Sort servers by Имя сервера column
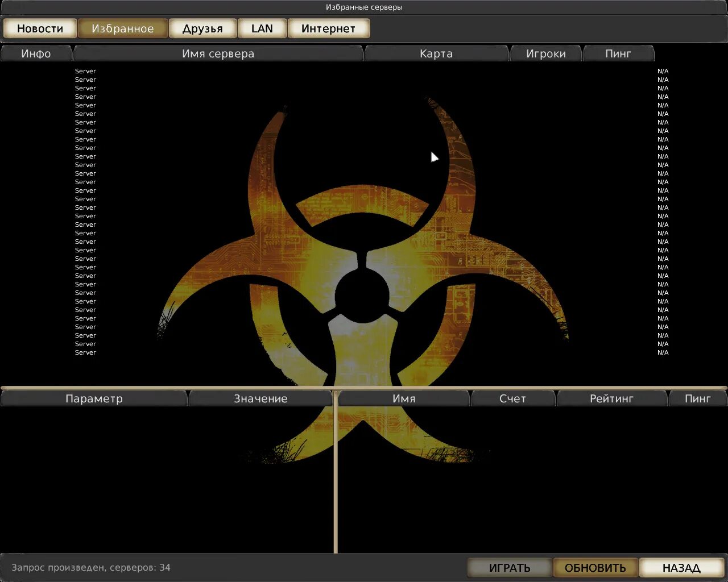The height and width of the screenshot is (582, 728). [218, 53]
